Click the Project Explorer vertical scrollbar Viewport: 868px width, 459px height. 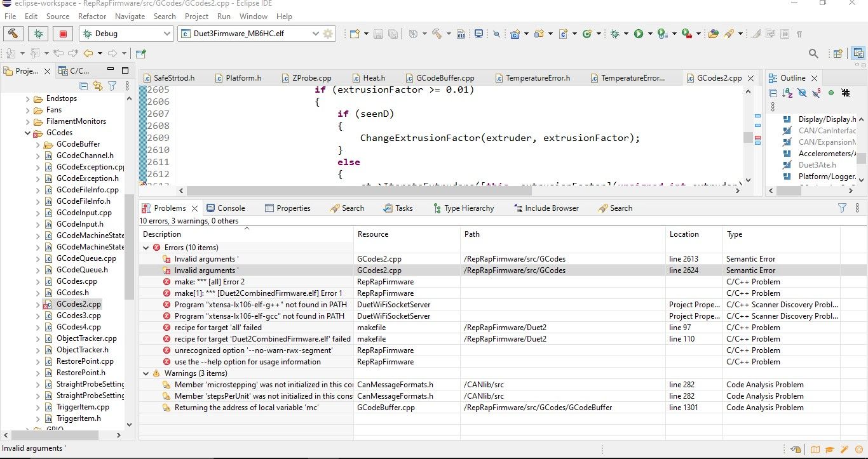tap(129, 247)
